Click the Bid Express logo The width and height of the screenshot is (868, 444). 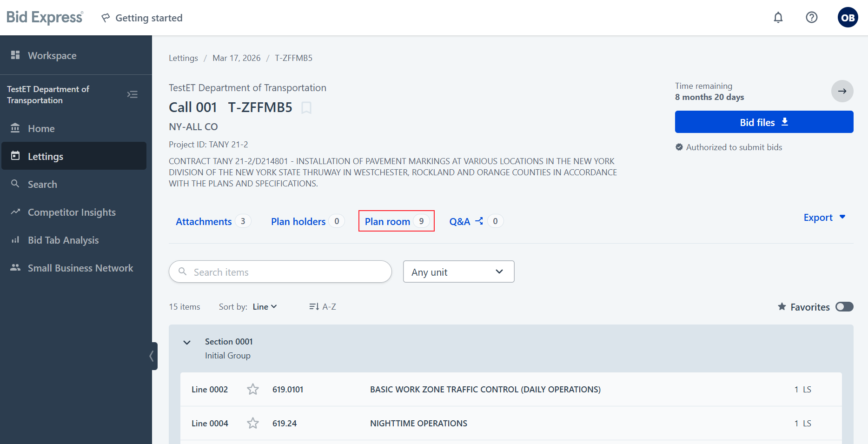pos(45,18)
